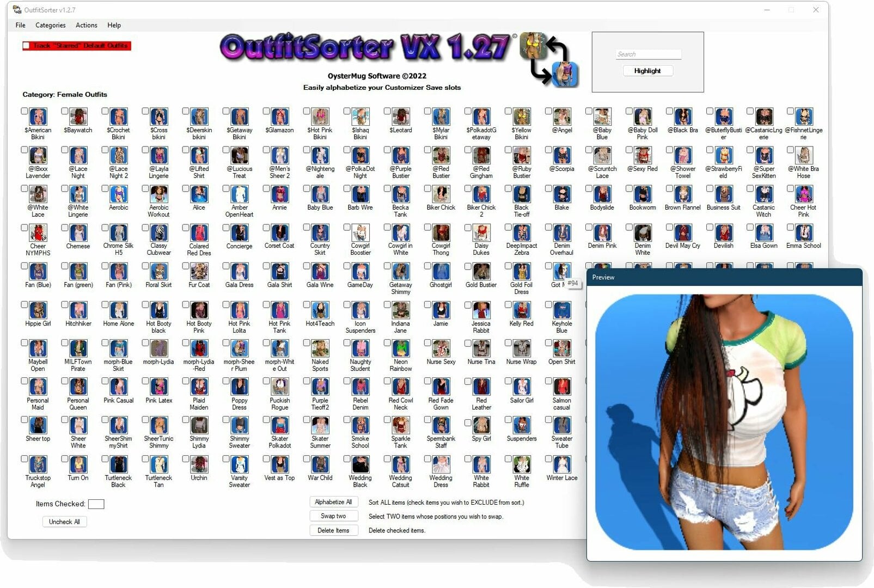Click the Hitchhiker outfit icon
The height and width of the screenshot is (588, 874).
[x=78, y=310]
